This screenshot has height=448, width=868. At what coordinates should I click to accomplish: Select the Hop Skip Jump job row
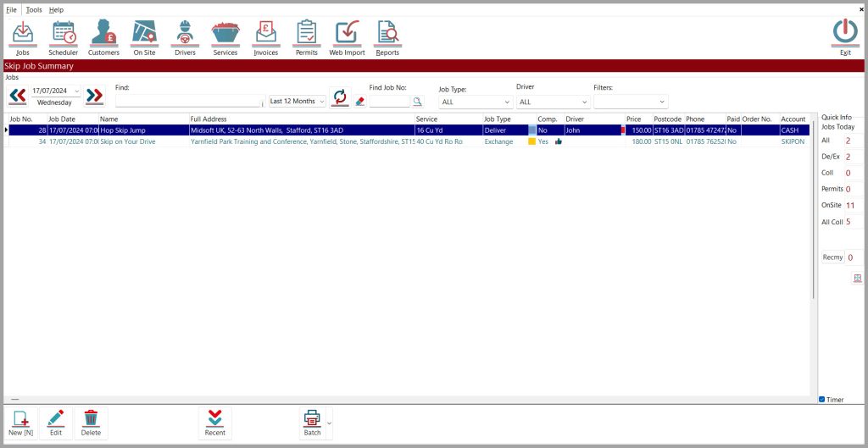tap(409, 130)
